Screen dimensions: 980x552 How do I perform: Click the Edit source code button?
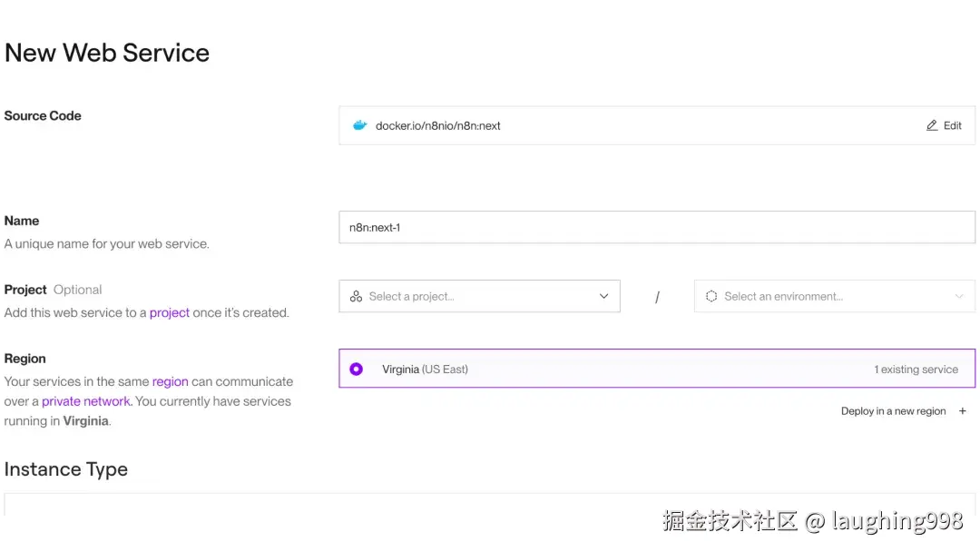click(x=944, y=125)
